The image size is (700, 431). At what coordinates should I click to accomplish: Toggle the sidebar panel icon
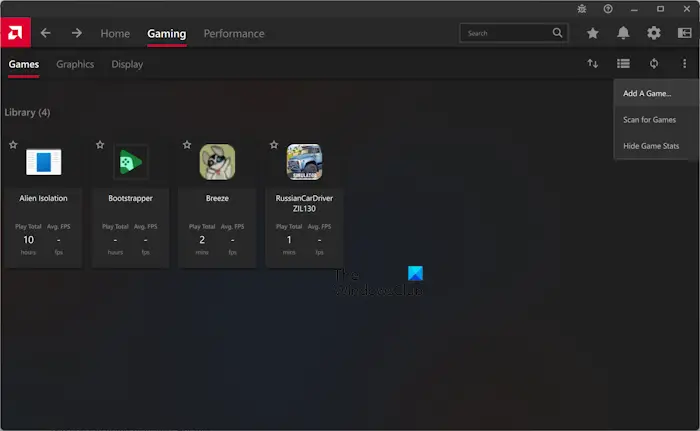pyautogui.click(x=684, y=33)
